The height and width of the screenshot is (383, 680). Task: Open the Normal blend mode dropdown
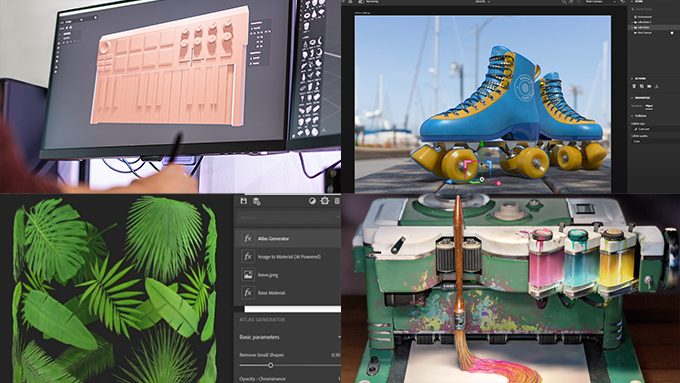coord(288,217)
